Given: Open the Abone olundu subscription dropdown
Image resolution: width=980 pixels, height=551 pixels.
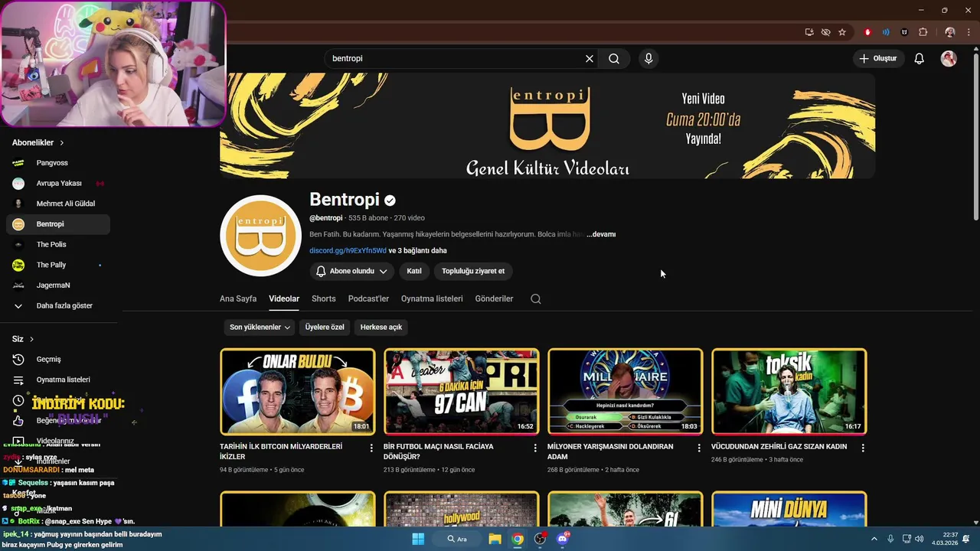Looking at the screenshot, I should click(351, 271).
